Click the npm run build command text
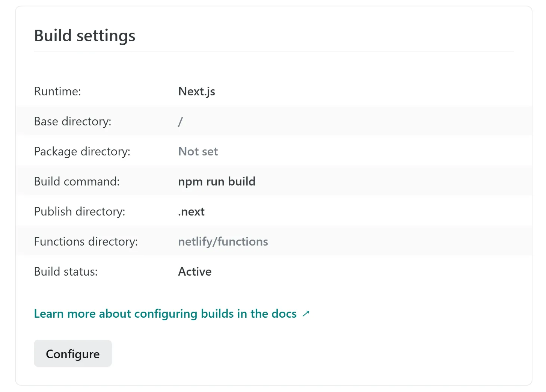The height and width of the screenshot is (392, 546). (217, 181)
